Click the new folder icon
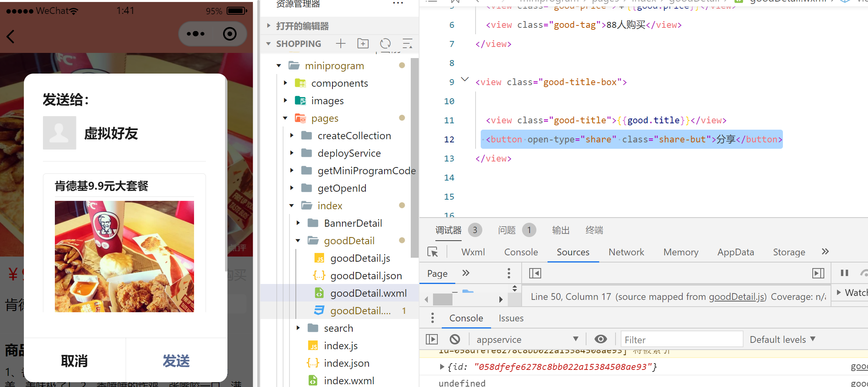This screenshot has height=387, width=868. [x=363, y=44]
